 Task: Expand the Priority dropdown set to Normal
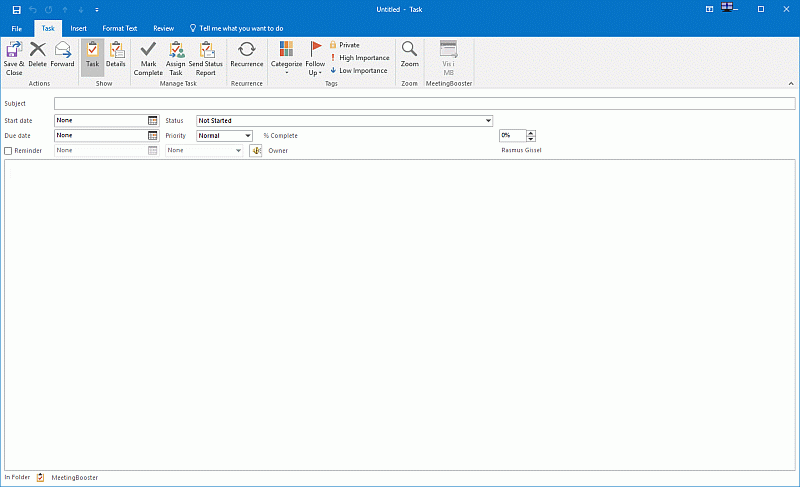pos(247,136)
